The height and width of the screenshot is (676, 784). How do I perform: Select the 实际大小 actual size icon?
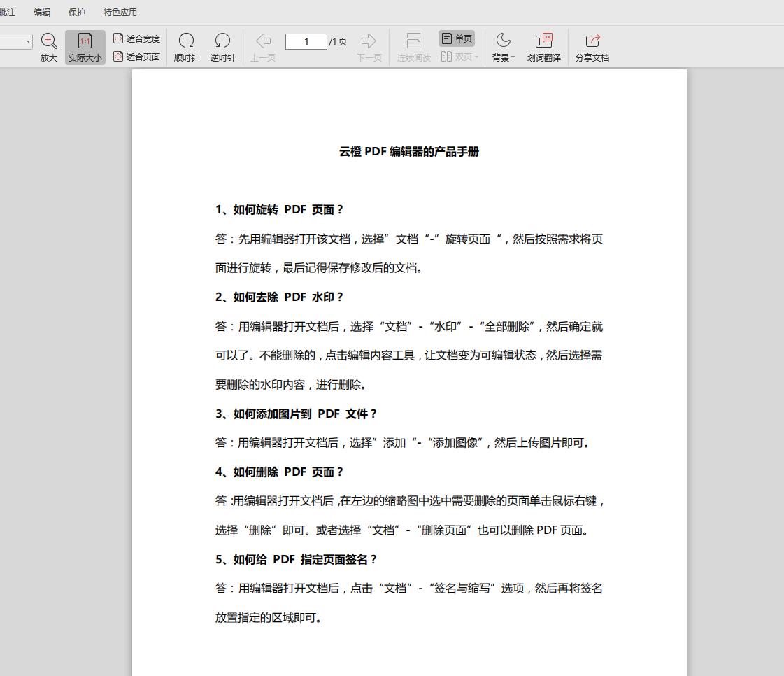click(85, 41)
